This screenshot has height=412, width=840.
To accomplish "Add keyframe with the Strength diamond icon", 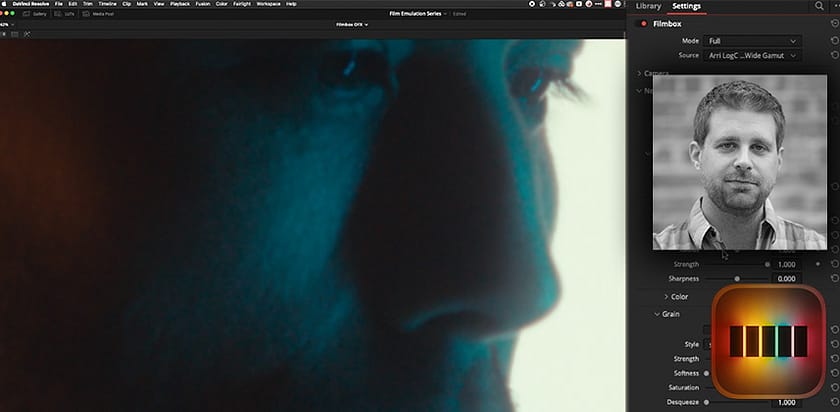I will [818, 264].
